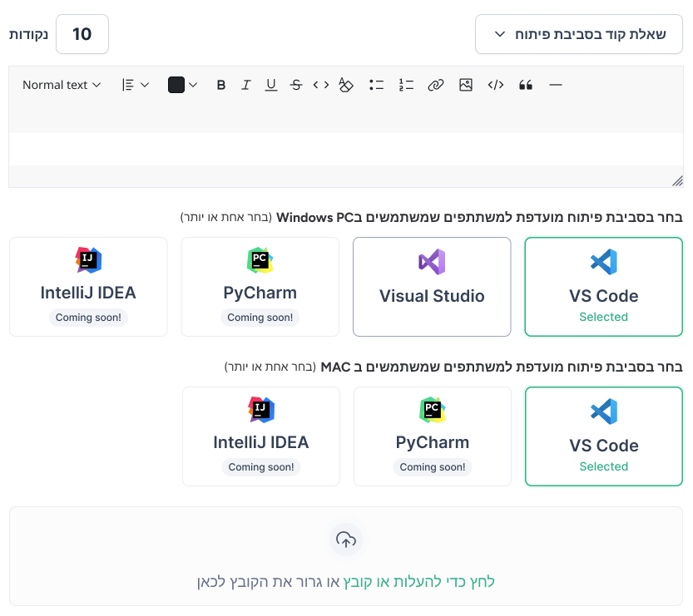The height and width of the screenshot is (616, 693).
Task: Open the question type dropdown שאלת קוד בסביבת פיתוח
Action: click(x=579, y=34)
